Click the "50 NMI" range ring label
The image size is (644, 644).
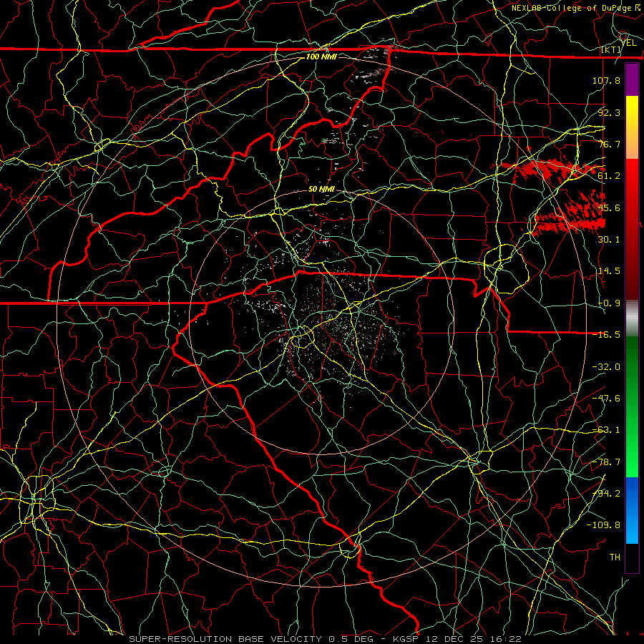click(x=321, y=190)
